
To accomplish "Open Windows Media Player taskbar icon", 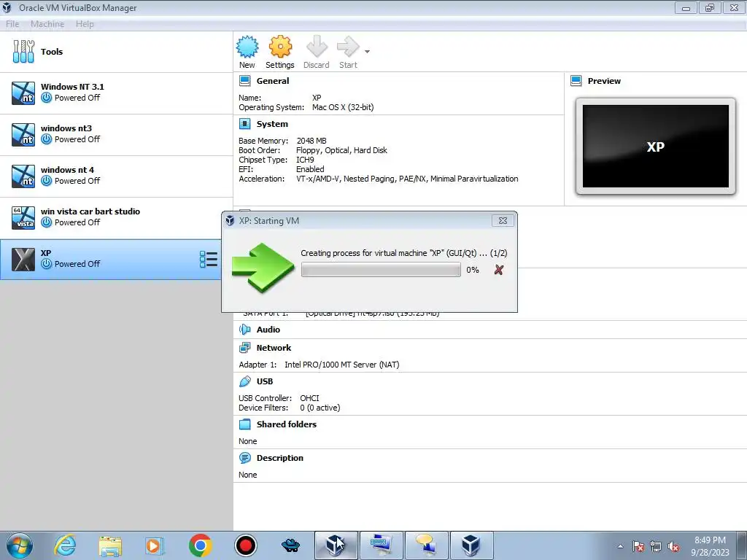I will (155, 545).
